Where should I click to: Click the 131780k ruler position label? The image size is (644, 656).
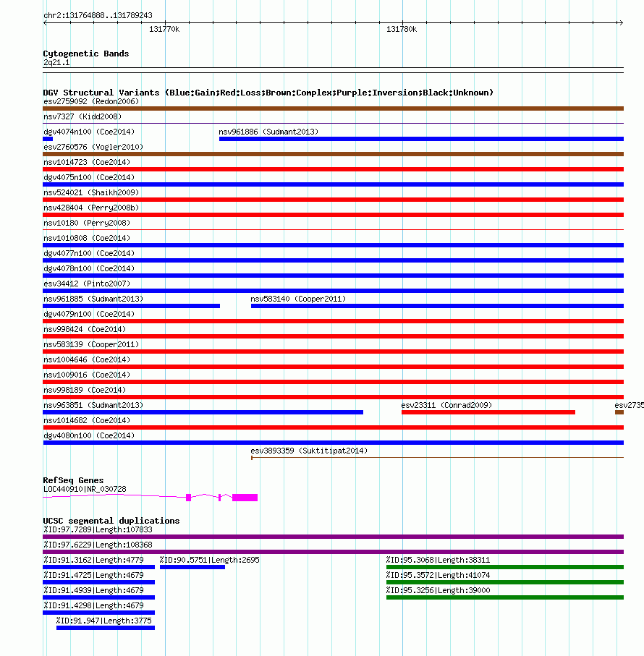click(x=402, y=29)
